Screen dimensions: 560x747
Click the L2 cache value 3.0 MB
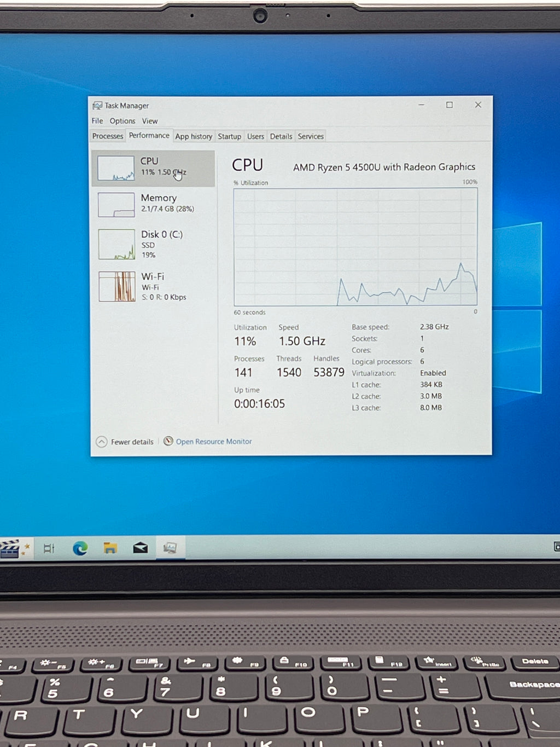431,396
